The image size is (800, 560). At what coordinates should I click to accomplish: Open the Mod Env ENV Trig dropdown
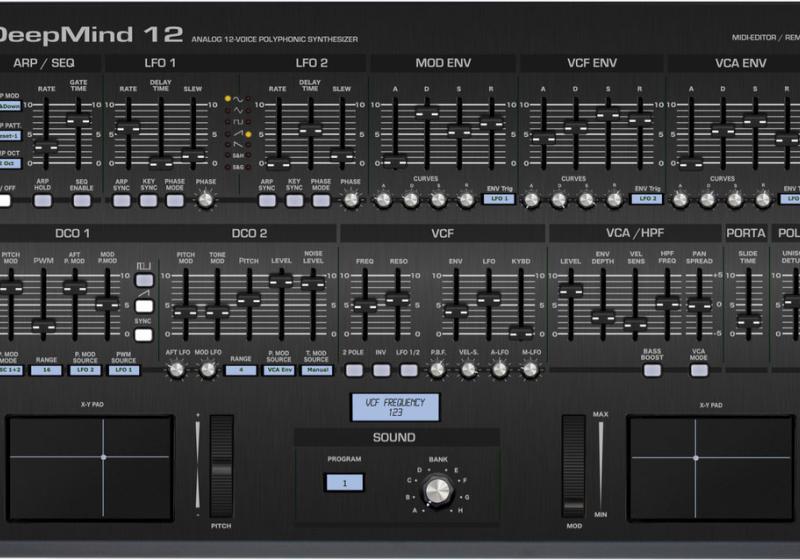tap(497, 199)
